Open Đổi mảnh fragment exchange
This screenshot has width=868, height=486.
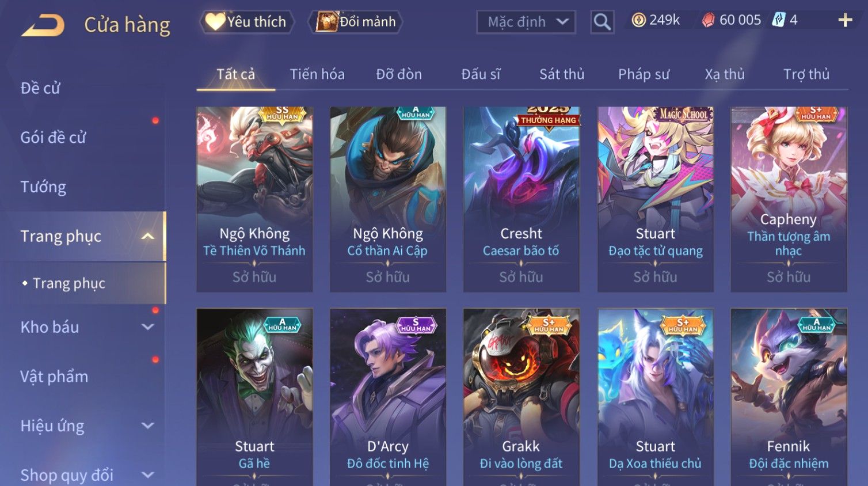tap(355, 22)
